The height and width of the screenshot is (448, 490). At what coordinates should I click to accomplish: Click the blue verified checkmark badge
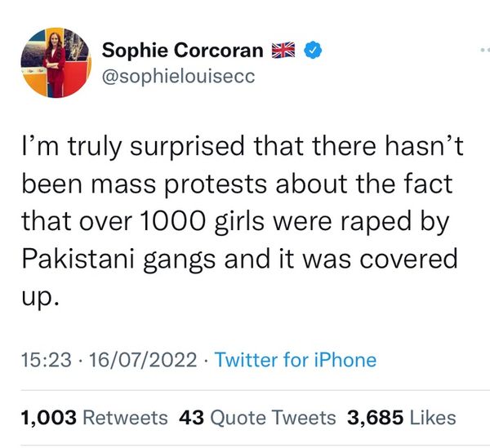313,50
